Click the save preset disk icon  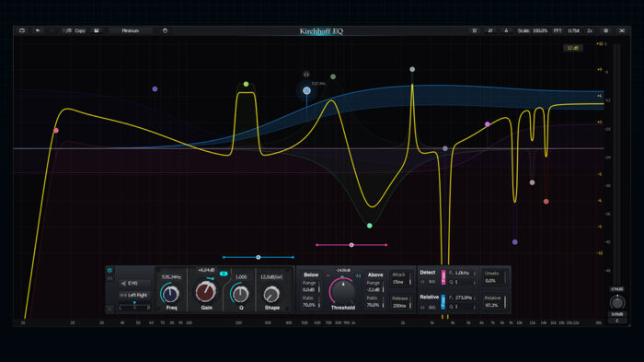tap(97, 30)
